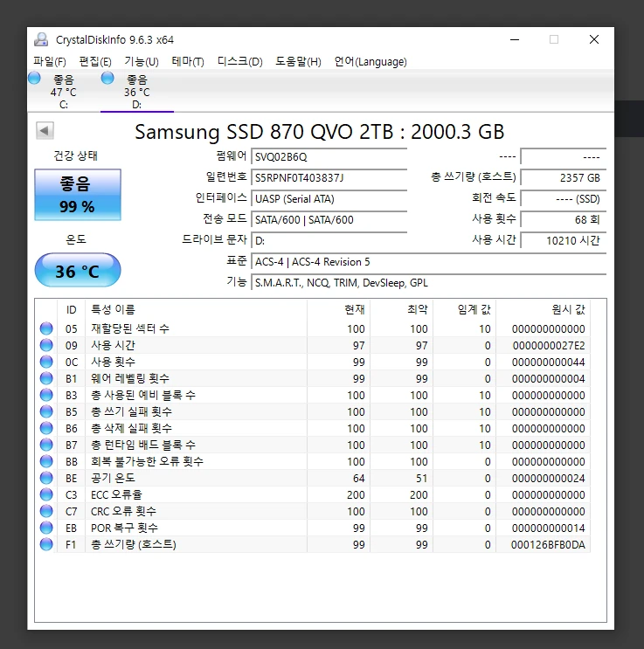Image resolution: width=644 pixels, height=649 pixels.
Task: Click firmware field SVQ02B6Q
Action: click(x=329, y=157)
